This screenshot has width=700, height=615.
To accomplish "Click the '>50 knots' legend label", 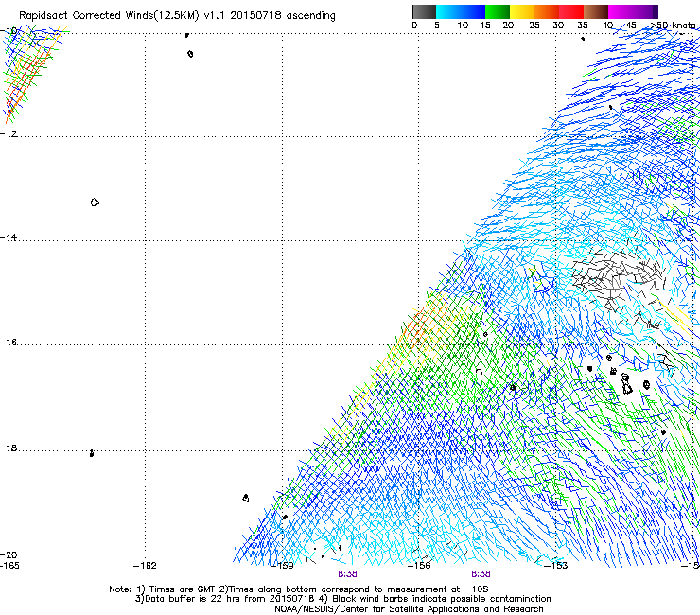I will click(x=673, y=26).
